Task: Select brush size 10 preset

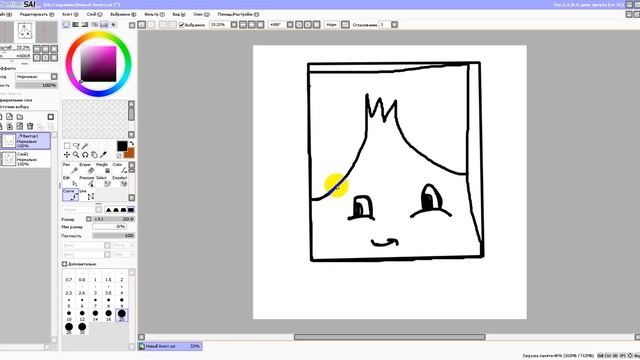Action: [x=69, y=315]
